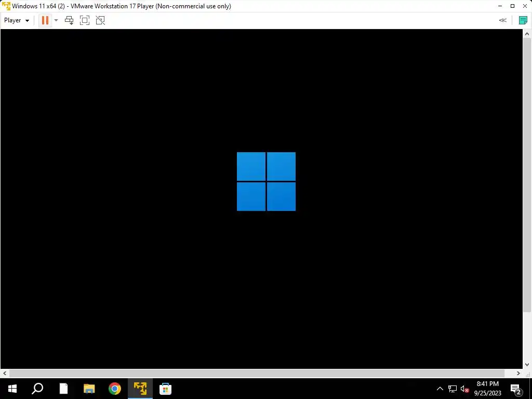The height and width of the screenshot is (399, 532).
Task: Open the Windows Start menu
Action: click(x=12, y=389)
